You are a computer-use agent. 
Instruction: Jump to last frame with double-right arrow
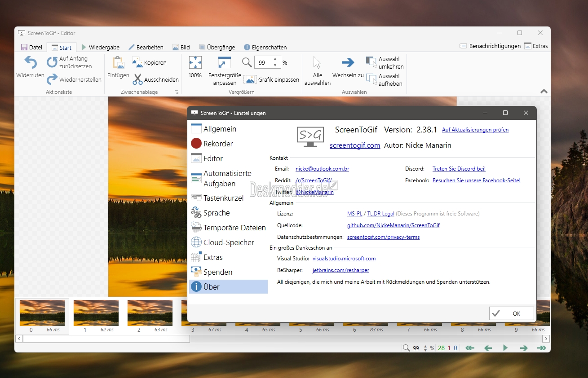[x=541, y=348]
